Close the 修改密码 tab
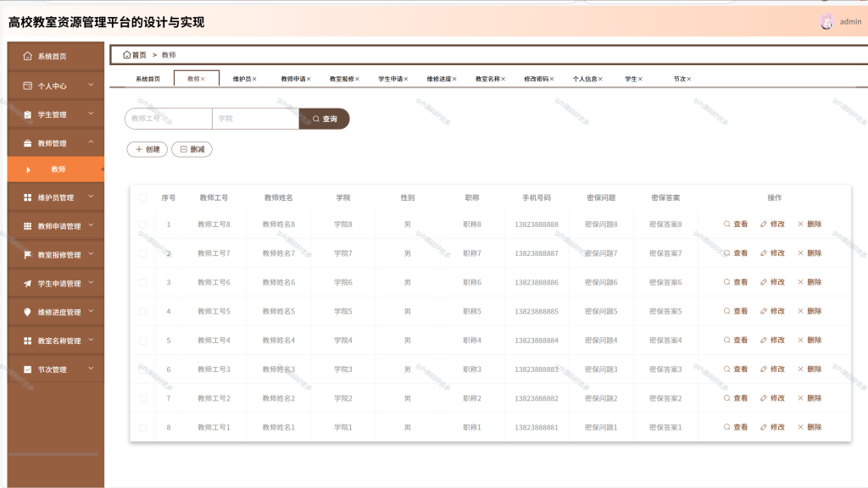The width and height of the screenshot is (868, 488). tap(552, 79)
